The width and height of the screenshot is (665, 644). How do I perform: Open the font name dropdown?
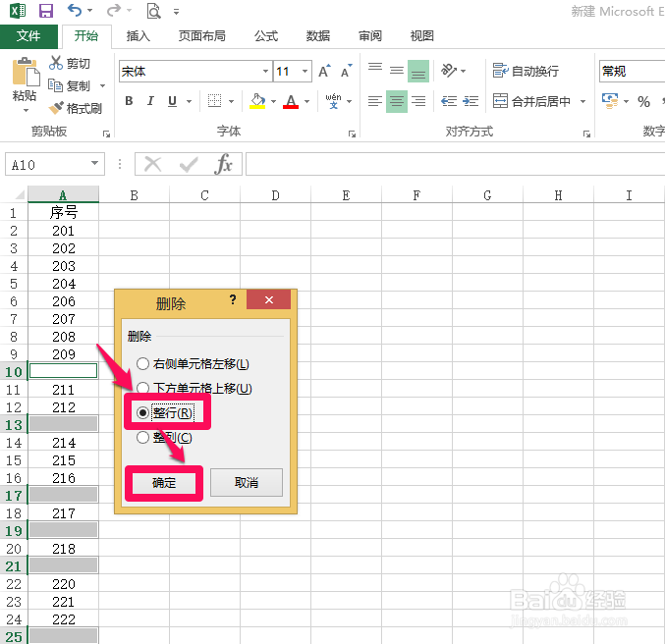265,72
